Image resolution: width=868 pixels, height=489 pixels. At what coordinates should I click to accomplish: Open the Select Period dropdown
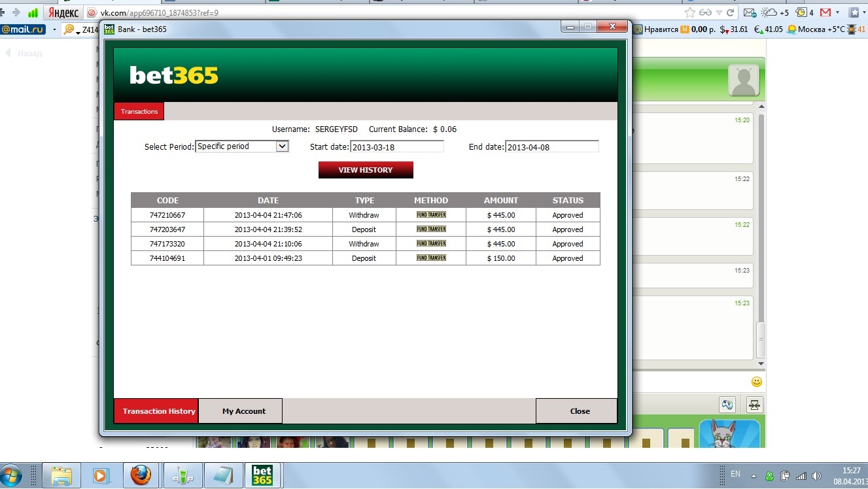click(242, 146)
